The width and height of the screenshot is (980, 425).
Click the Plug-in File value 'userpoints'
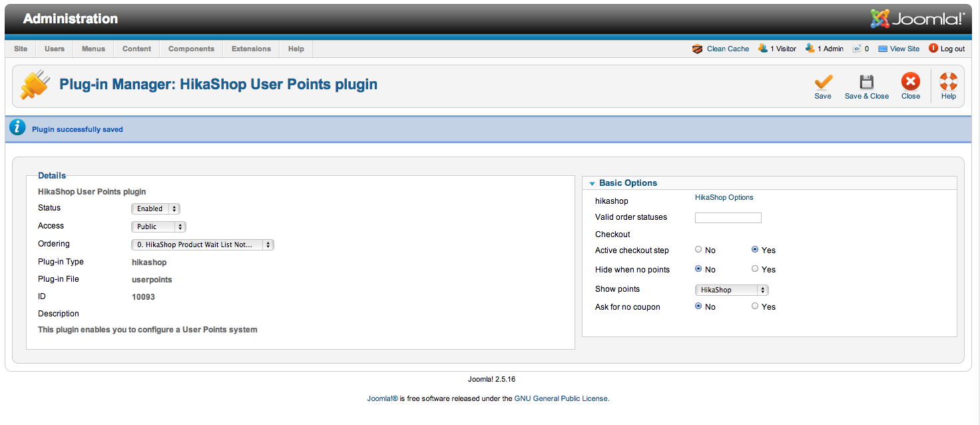tap(152, 280)
